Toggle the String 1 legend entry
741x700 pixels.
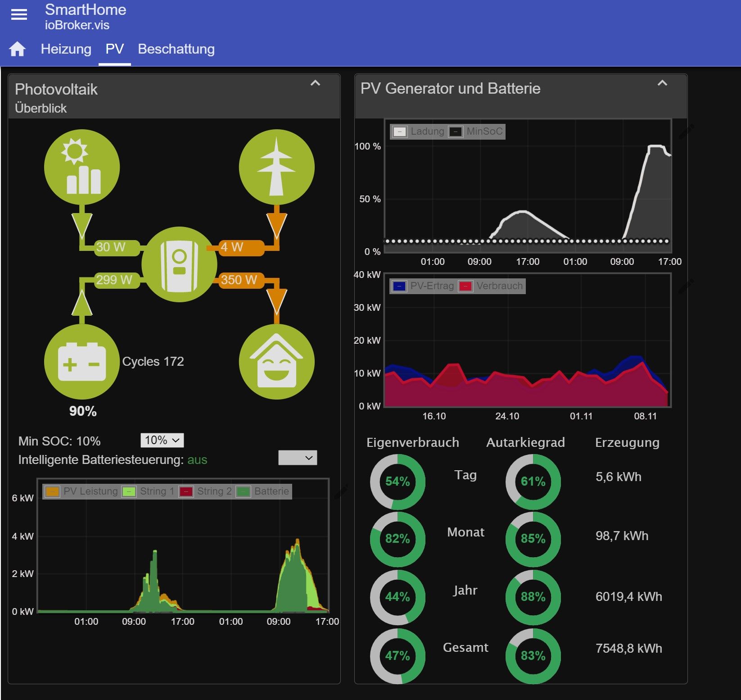point(148,491)
